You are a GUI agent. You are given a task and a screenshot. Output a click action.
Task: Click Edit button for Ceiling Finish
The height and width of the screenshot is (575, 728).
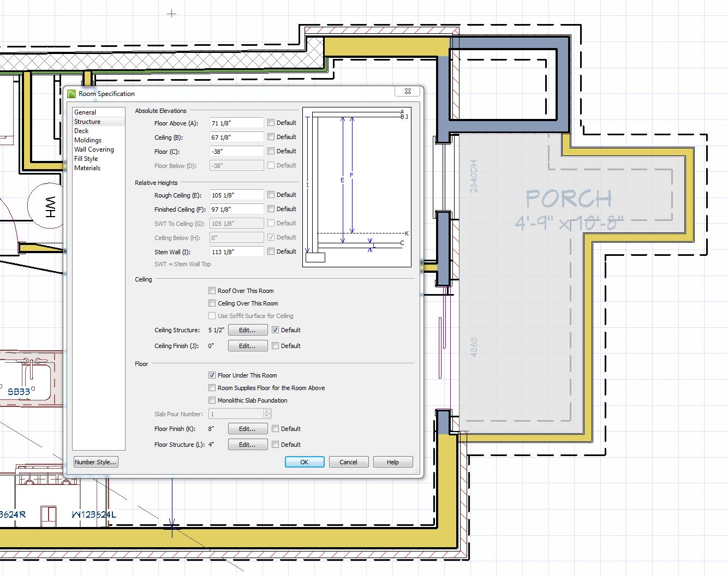[x=247, y=346]
